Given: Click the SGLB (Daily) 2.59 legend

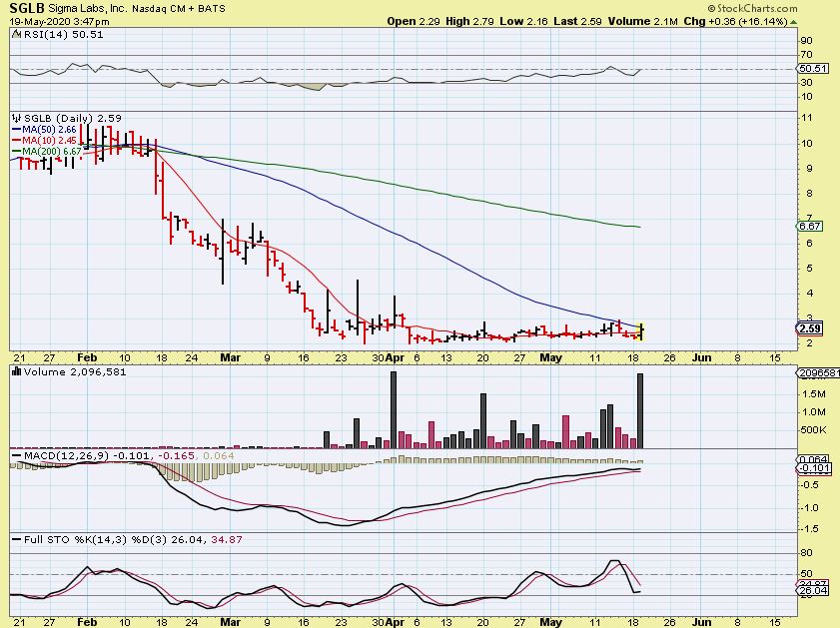Looking at the screenshot, I should point(73,118).
